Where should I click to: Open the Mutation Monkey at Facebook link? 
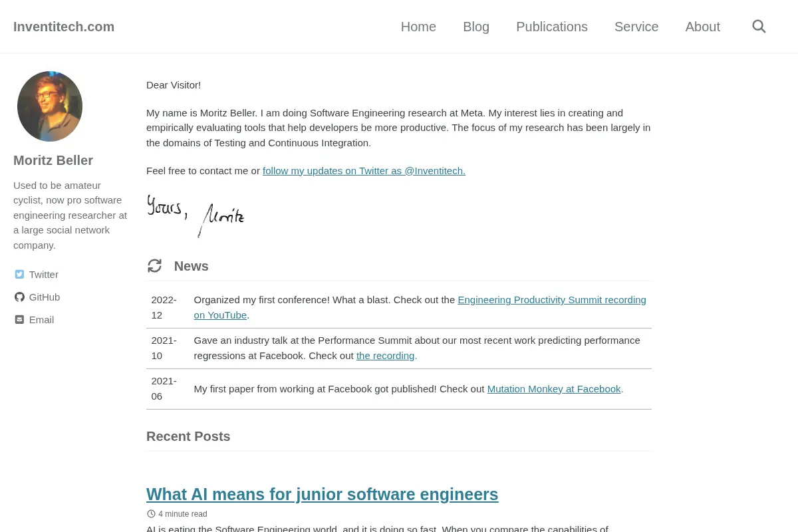[554, 389]
